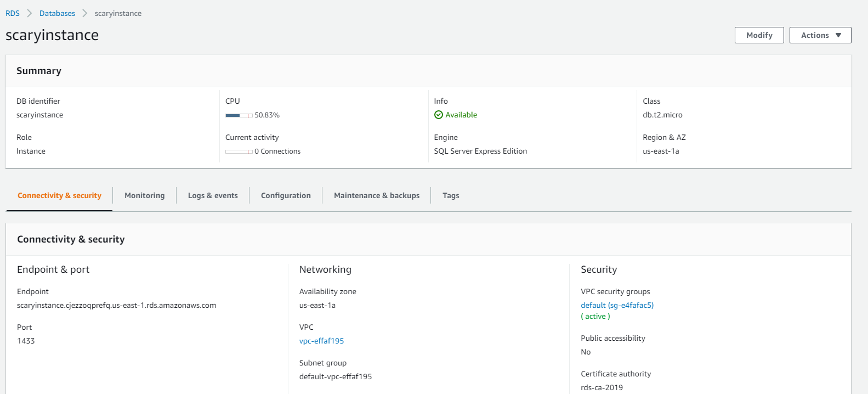Switch to the Monitoring tab
Image resolution: width=868 pixels, height=394 pixels.
tap(145, 196)
